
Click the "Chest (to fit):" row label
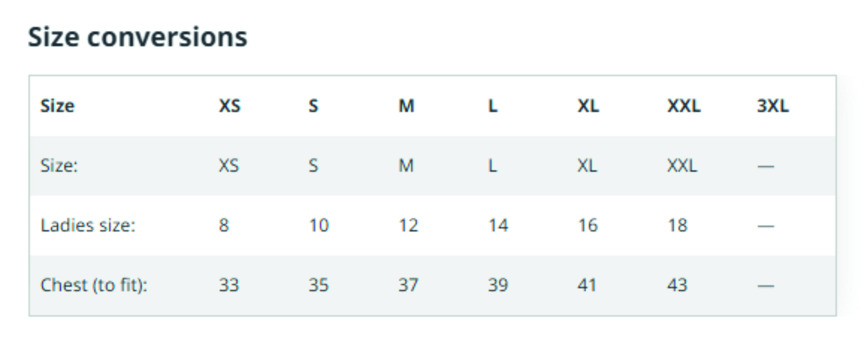click(94, 285)
